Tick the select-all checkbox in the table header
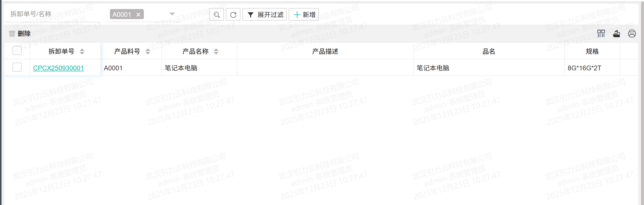The height and width of the screenshot is (205, 644). point(17,51)
